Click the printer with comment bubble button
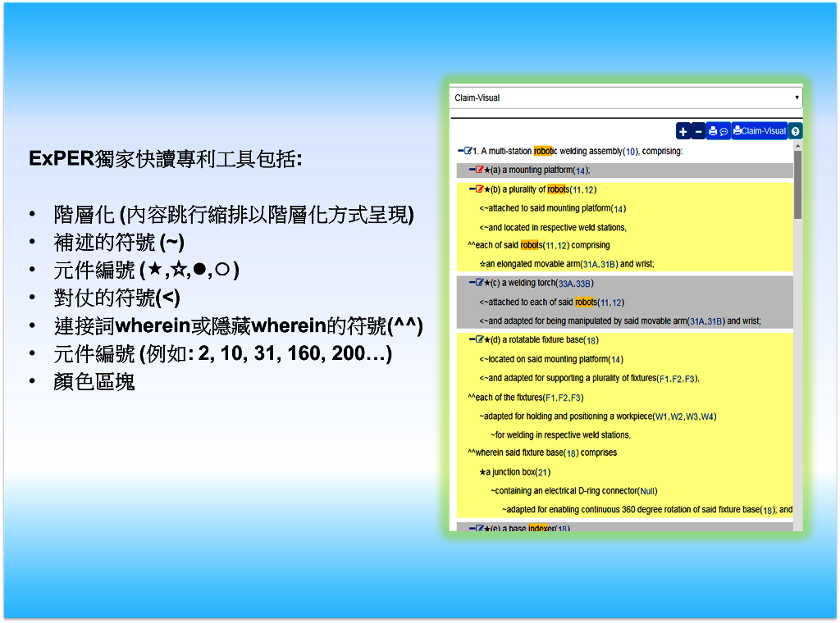 coord(719,131)
